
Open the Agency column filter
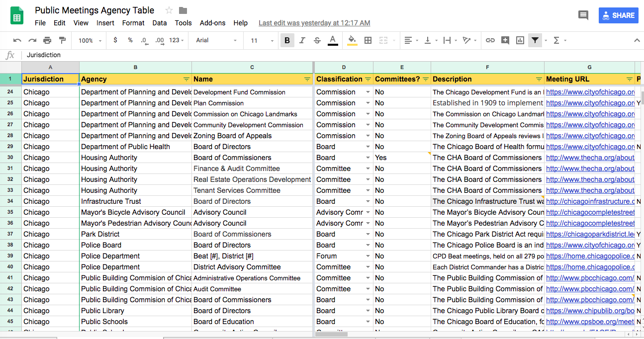(186, 79)
